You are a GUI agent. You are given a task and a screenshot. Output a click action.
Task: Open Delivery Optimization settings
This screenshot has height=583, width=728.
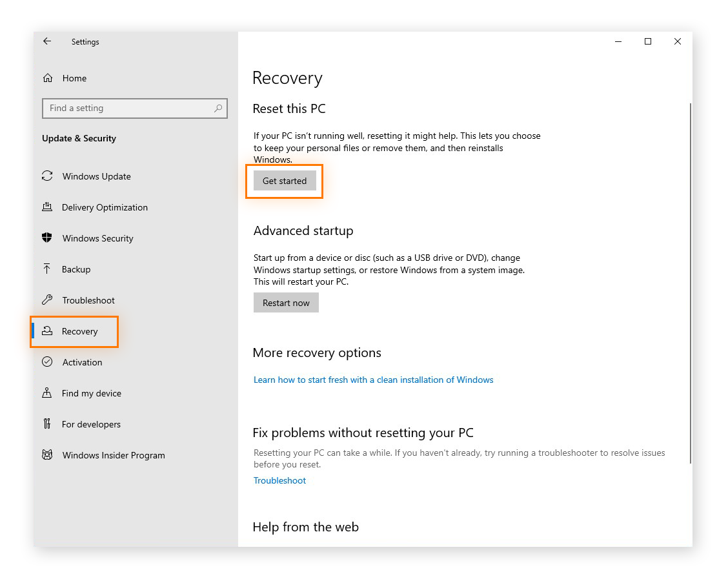(x=47, y=207)
